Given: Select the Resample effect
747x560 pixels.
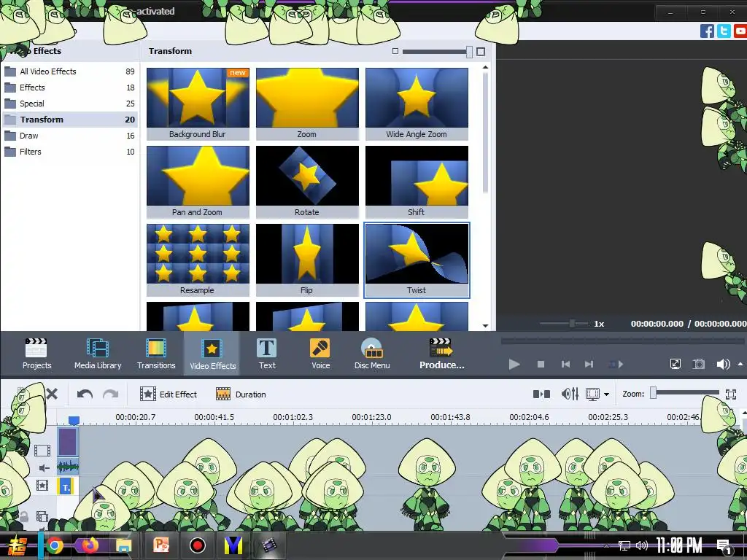Looking at the screenshot, I should click(x=198, y=260).
